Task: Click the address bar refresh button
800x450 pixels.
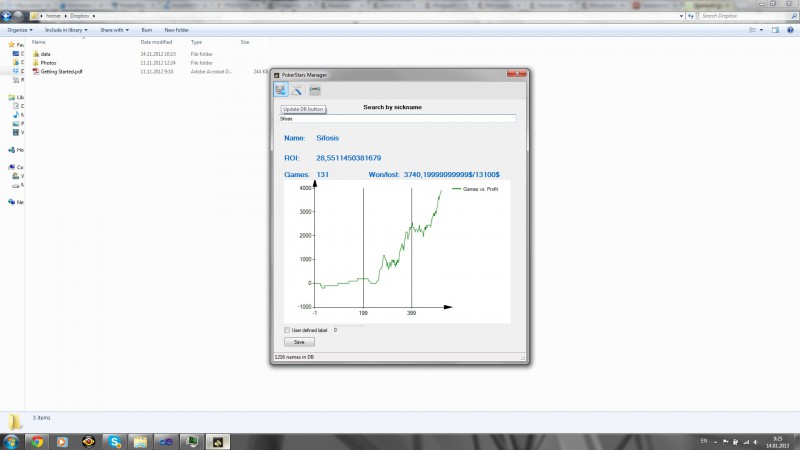Action: coord(691,16)
